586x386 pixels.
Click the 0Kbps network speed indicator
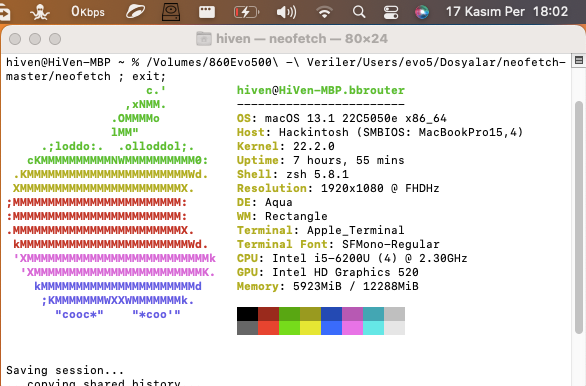(x=88, y=12)
